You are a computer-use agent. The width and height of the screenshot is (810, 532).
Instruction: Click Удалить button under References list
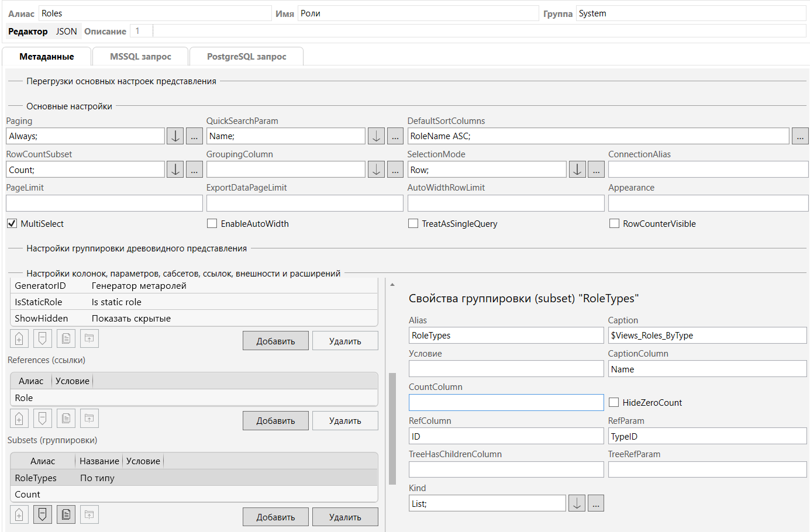click(345, 421)
